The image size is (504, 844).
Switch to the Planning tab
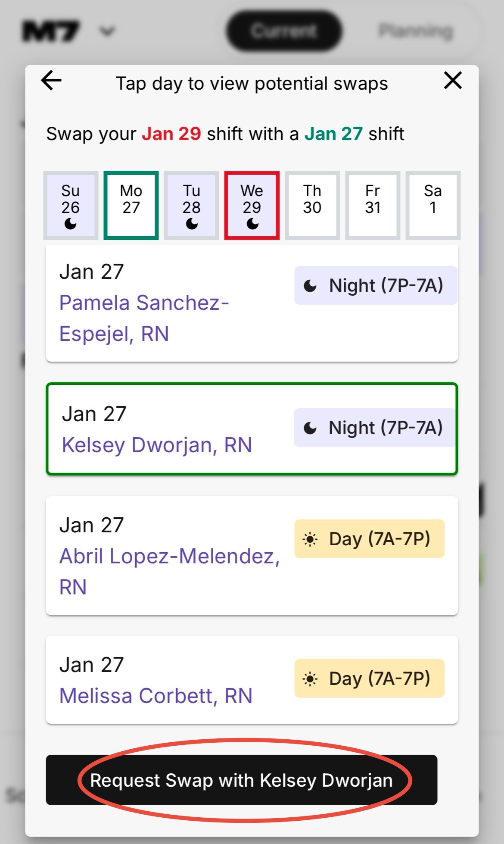[416, 31]
